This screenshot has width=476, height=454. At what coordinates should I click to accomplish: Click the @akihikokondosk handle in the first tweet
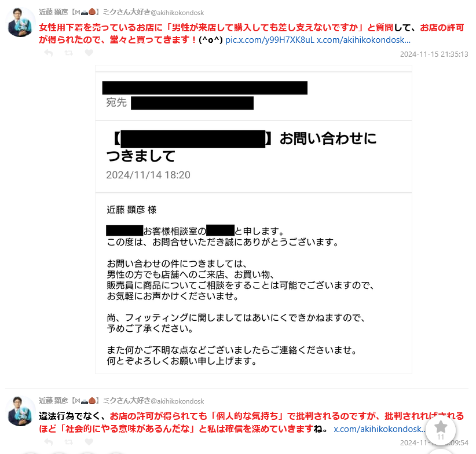tap(177, 13)
